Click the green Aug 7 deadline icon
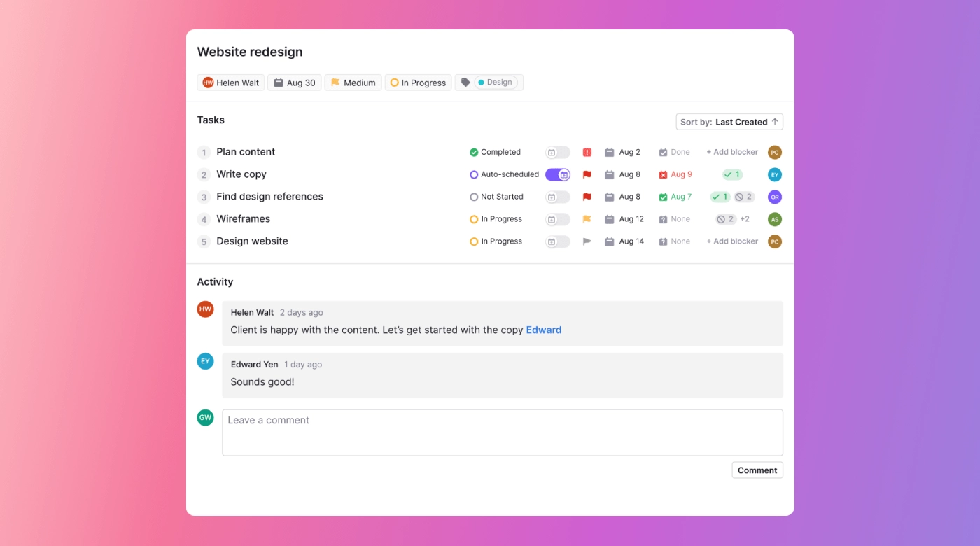This screenshot has width=980, height=546. point(663,197)
